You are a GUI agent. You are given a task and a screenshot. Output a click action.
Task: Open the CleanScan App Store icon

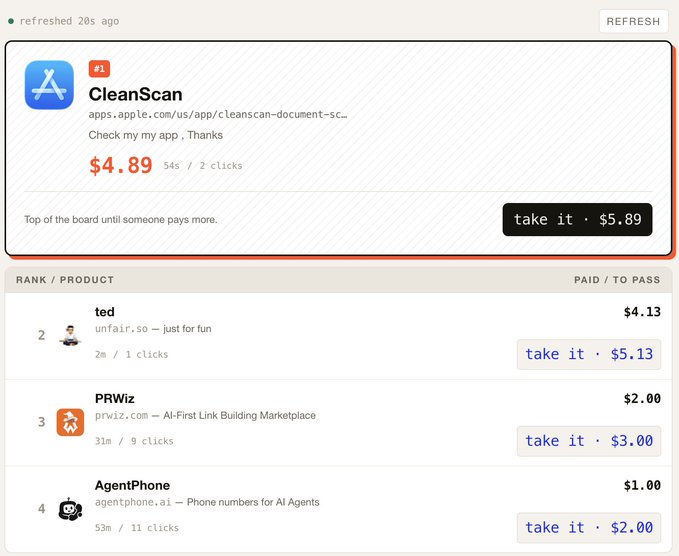click(49, 85)
